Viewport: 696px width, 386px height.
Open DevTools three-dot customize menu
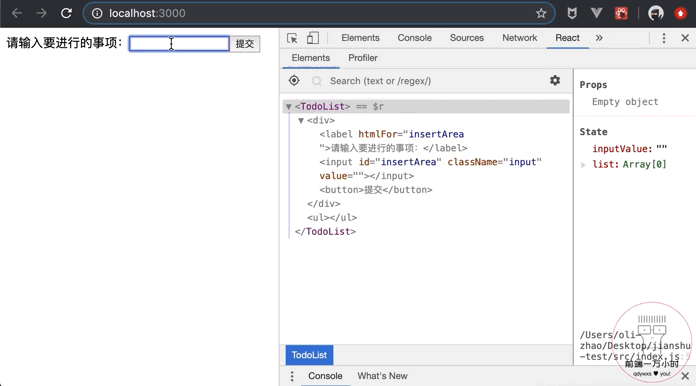click(x=664, y=38)
